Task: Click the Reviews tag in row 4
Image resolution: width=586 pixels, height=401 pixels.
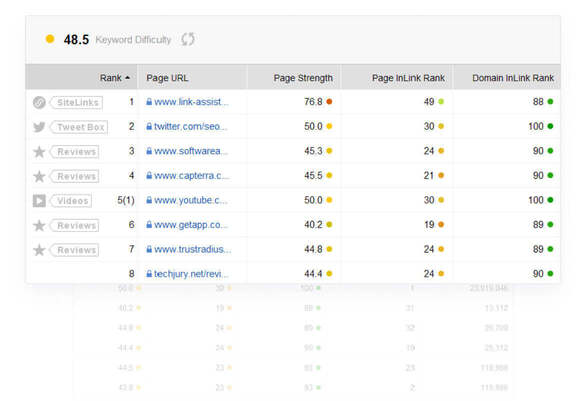Action: (x=75, y=176)
